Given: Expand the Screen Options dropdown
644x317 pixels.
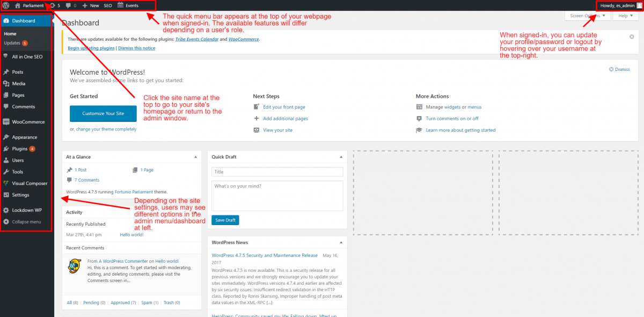Looking at the screenshot, I should click(x=588, y=16).
